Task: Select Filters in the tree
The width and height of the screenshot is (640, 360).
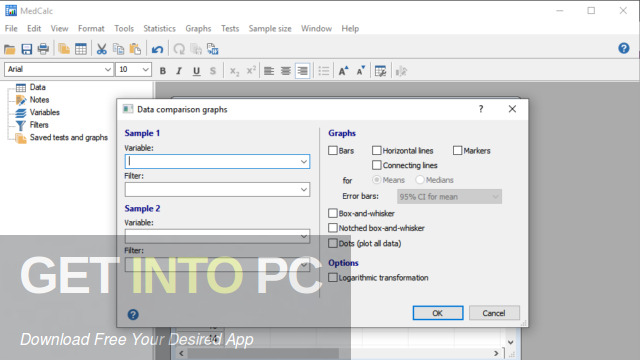Action: [39, 125]
